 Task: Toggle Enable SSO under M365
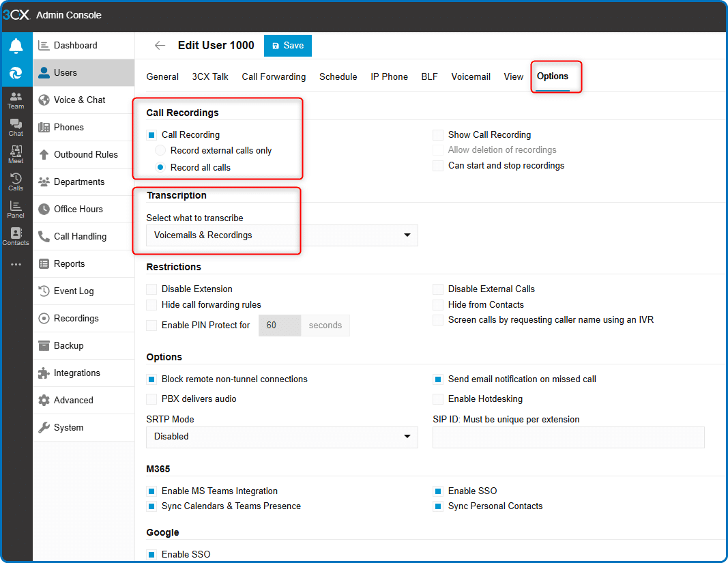[x=438, y=491]
